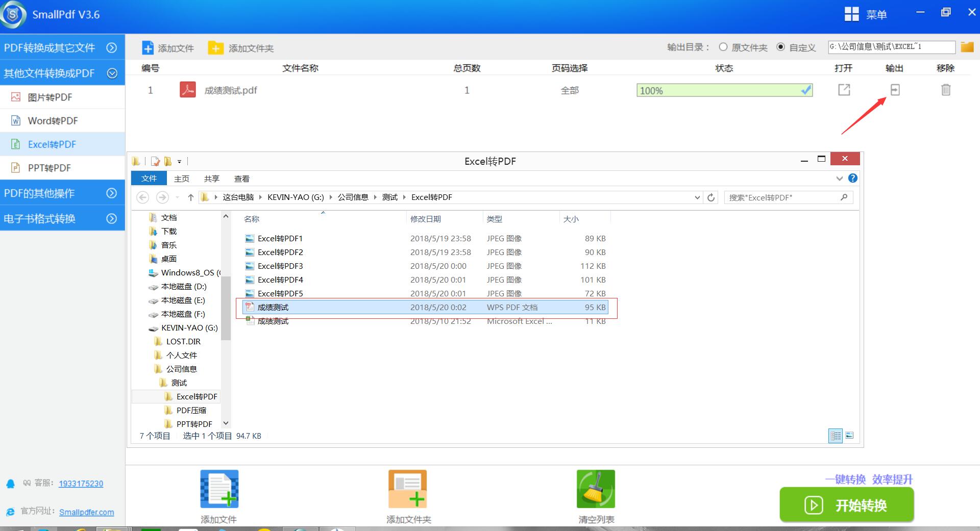The width and height of the screenshot is (980, 531).
Task: Select the 原文件夹 output radio button
Action: (723, 47)
